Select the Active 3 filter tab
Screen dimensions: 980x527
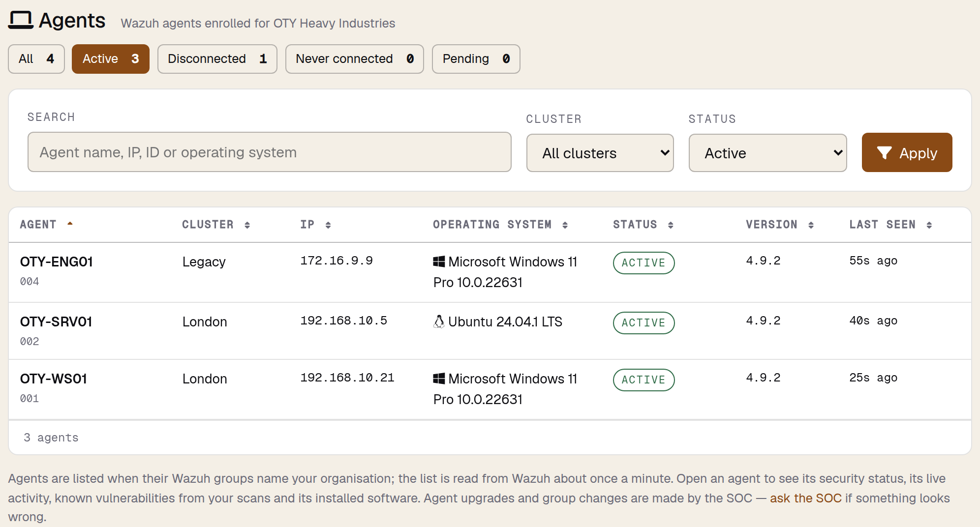click(111, 59)
